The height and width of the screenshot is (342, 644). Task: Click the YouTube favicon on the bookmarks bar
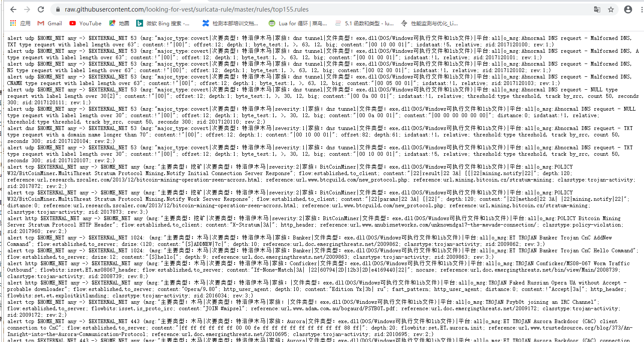click(73, 23)
